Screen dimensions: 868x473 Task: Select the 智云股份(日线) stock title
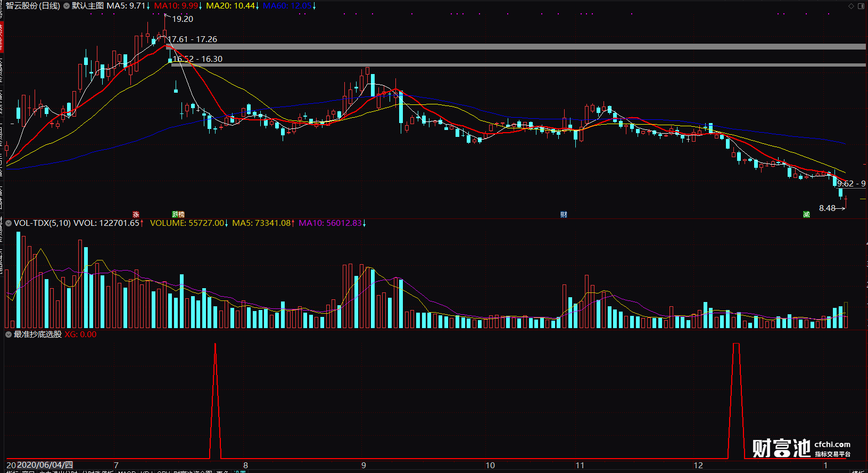33,6
